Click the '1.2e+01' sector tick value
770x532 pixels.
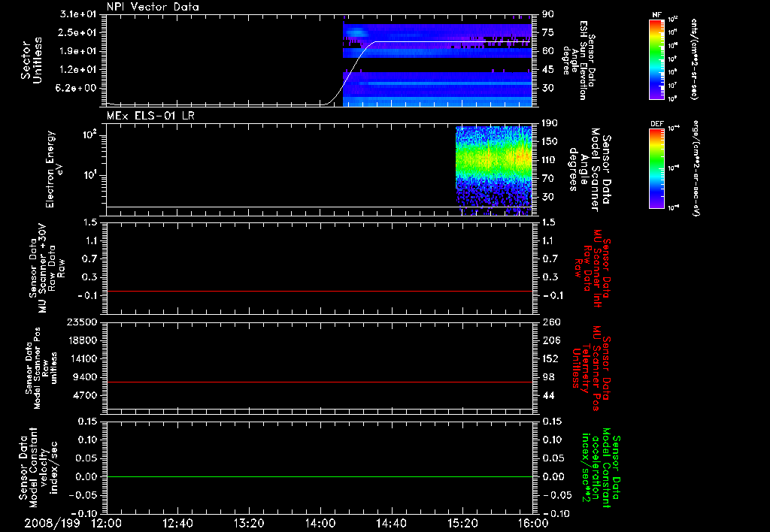coord(78,70)
